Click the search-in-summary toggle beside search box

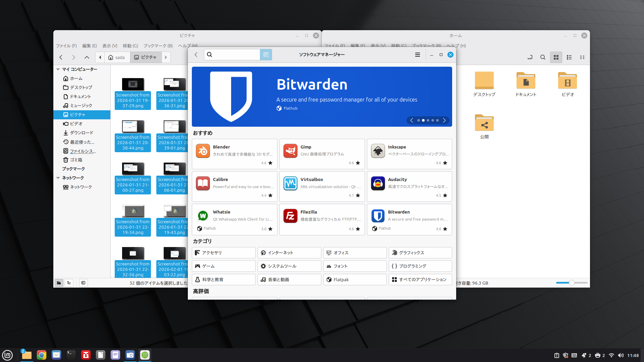tap(266, 55)
